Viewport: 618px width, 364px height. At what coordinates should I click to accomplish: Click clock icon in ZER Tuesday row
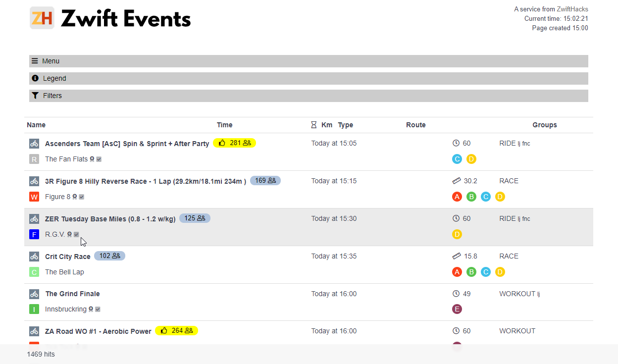pos(456,218)
